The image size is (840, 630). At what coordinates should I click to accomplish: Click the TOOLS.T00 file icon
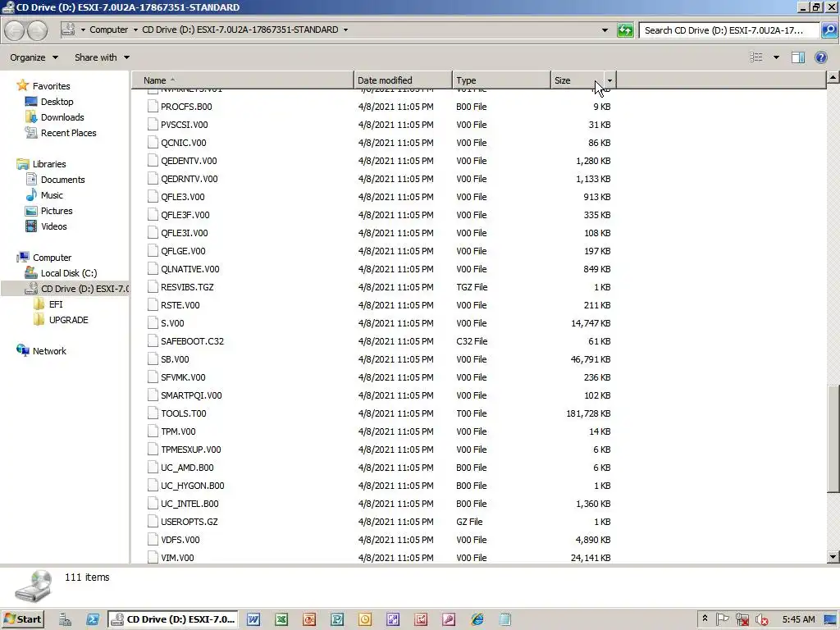coord(153,413)
